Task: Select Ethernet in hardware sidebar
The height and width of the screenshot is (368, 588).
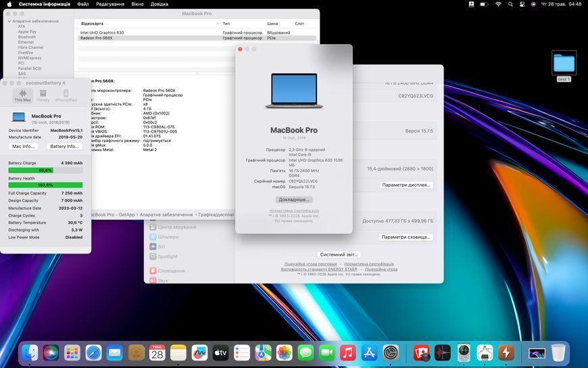Action: [x=26, y=43]
